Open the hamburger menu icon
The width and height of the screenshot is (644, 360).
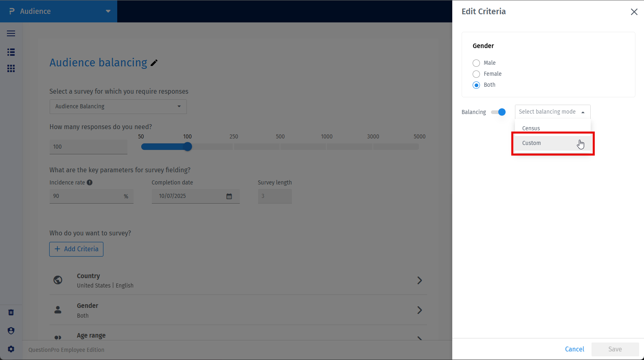(x=11, y=33)
